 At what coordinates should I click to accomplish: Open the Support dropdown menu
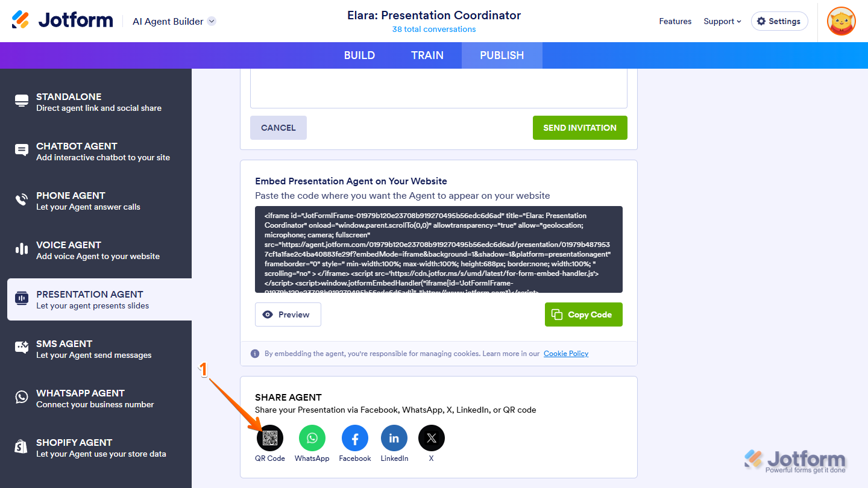point(722,21)
